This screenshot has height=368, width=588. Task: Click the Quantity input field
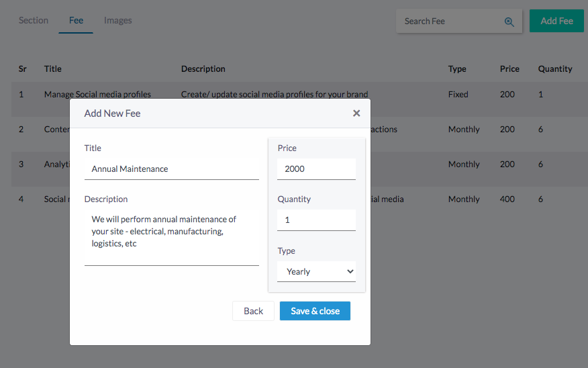click(316, 220)
